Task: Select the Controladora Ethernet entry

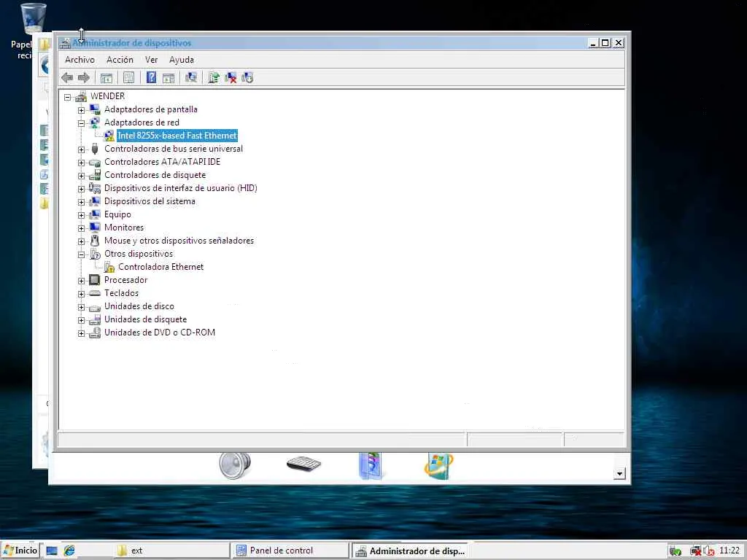Action: (160, 267)
